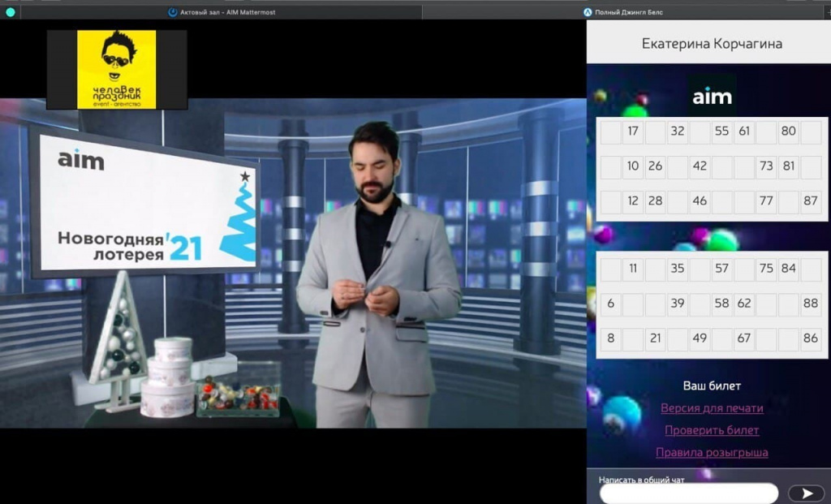The width and height of the screenshot is (831, 504).
Task: Open the Версия для печати link
Action: click(712, 408)
